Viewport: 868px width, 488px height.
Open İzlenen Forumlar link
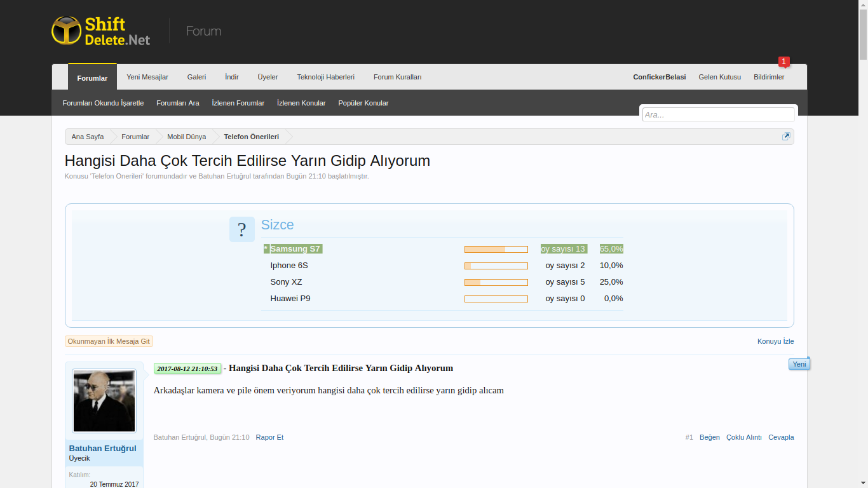(238, 103)
